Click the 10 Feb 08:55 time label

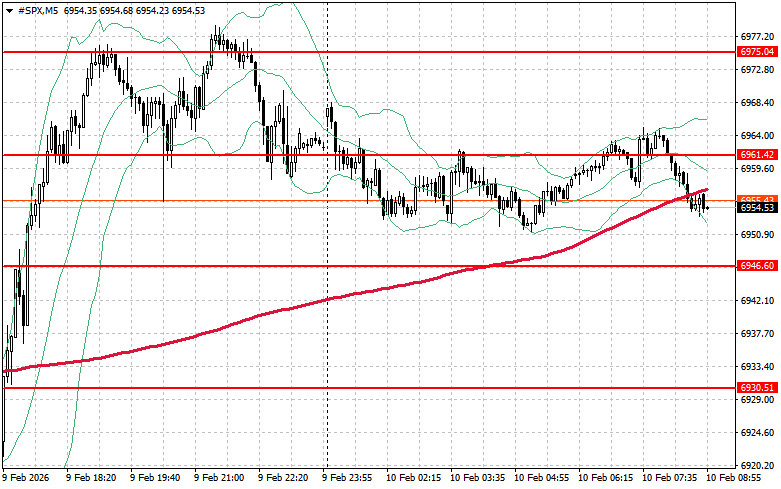click(736, 479)
